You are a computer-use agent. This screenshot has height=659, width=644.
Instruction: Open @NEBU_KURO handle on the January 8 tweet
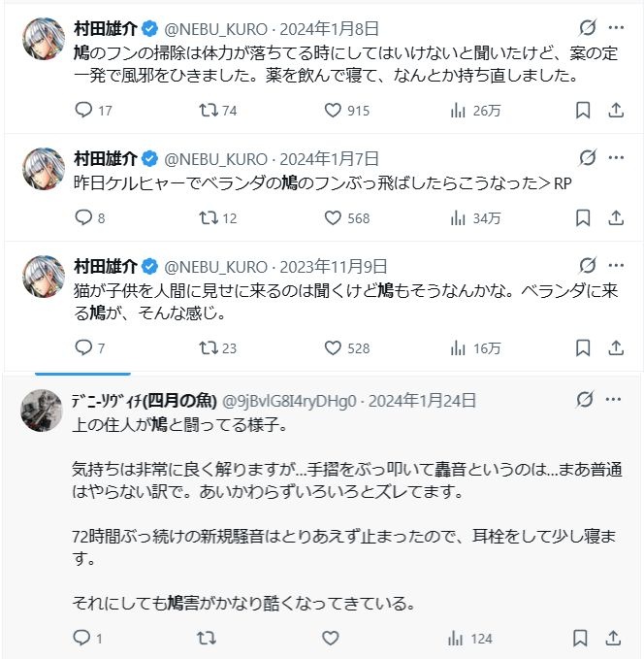point(215,29)
